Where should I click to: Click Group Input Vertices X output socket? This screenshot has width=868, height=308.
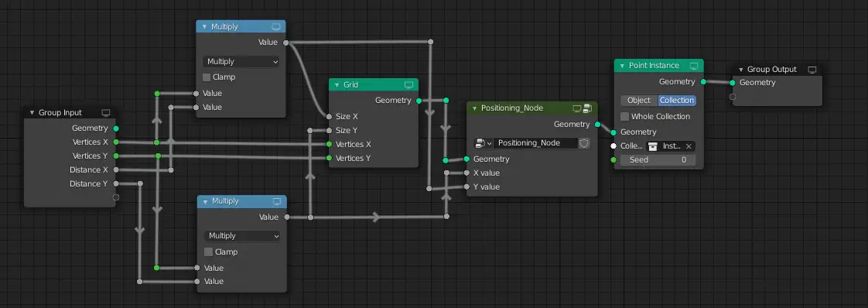click(116, 142)
